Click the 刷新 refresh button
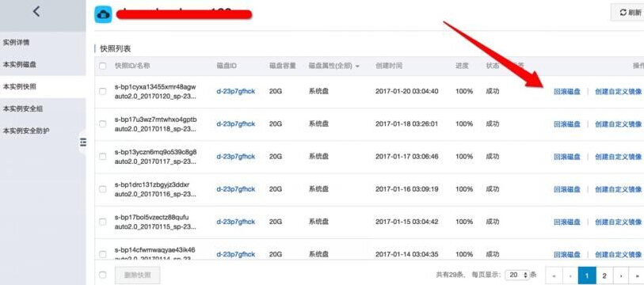Image resolution: width=644 pixels, height=285 pixels. 630,13
